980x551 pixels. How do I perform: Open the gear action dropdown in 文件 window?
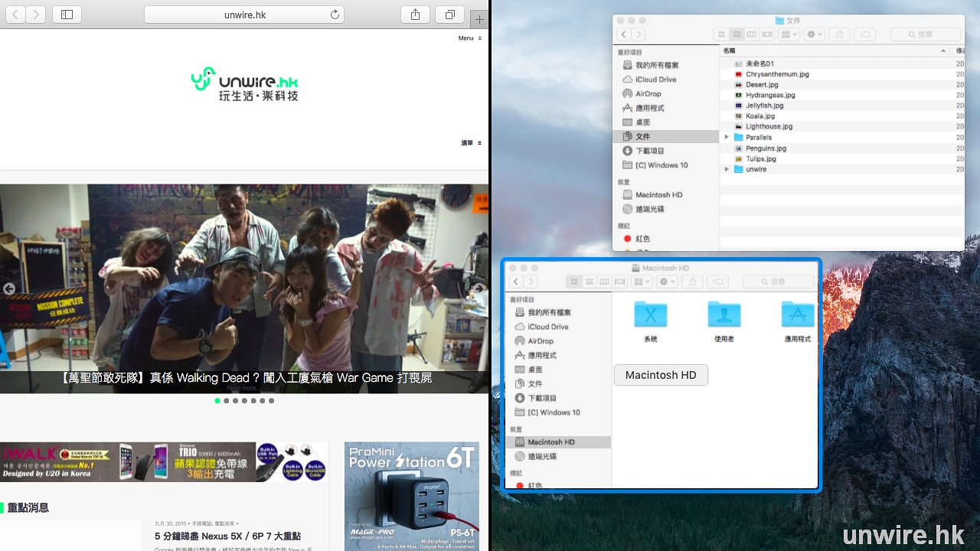click(x=814, y=34)
